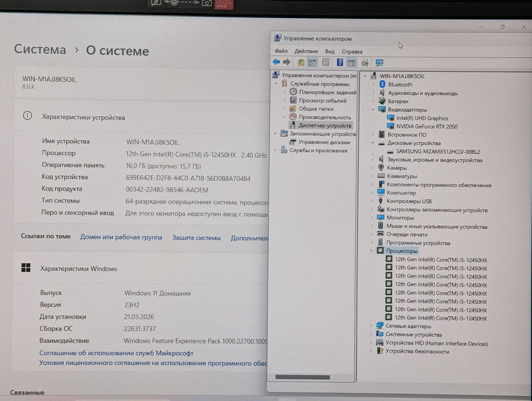Image resolution: width=532 pixels, height=401 pixels.
Task: Click the Up one level folder icon
Action: pos(301,62)
